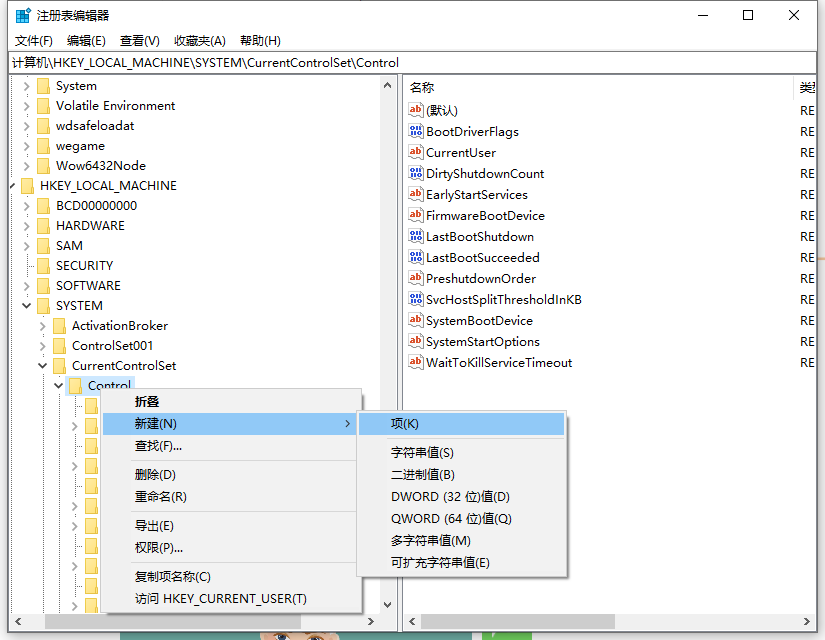Expand the Volatile Environment key
This screenshot has width=825, height=640.
[x=26, y=106]
